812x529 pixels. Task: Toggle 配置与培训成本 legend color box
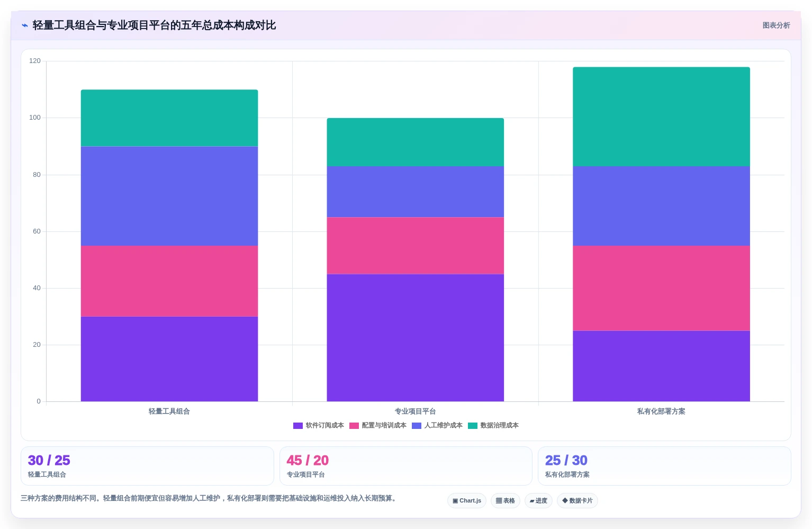pos(354,426)
